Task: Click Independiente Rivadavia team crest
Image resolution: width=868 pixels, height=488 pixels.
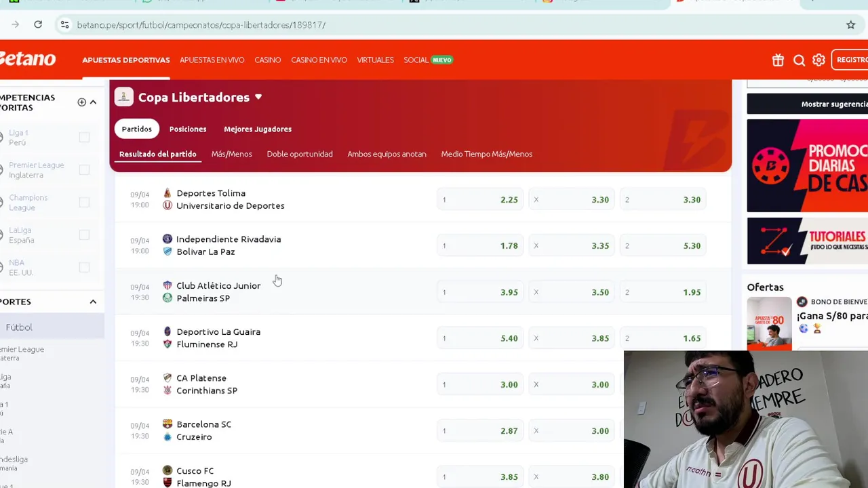Action: [167, 239]
